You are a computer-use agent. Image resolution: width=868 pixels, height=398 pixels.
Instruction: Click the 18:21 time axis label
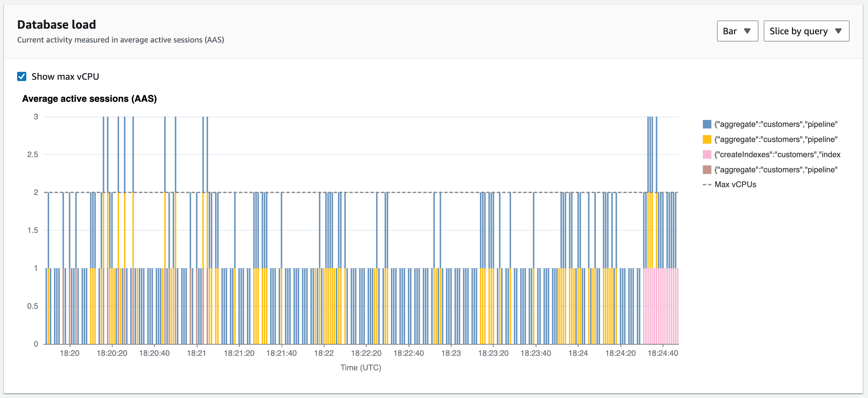(x=196, y=353)
